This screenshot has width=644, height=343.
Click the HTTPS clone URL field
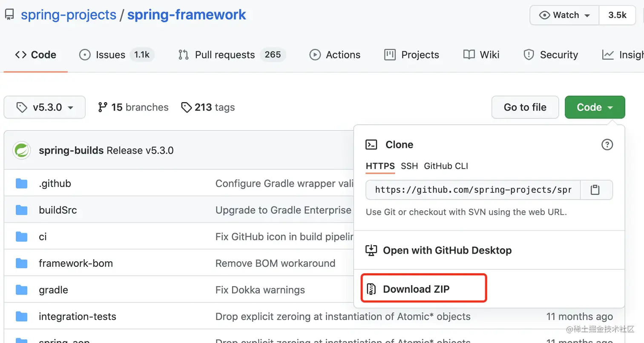pos(473,190)
